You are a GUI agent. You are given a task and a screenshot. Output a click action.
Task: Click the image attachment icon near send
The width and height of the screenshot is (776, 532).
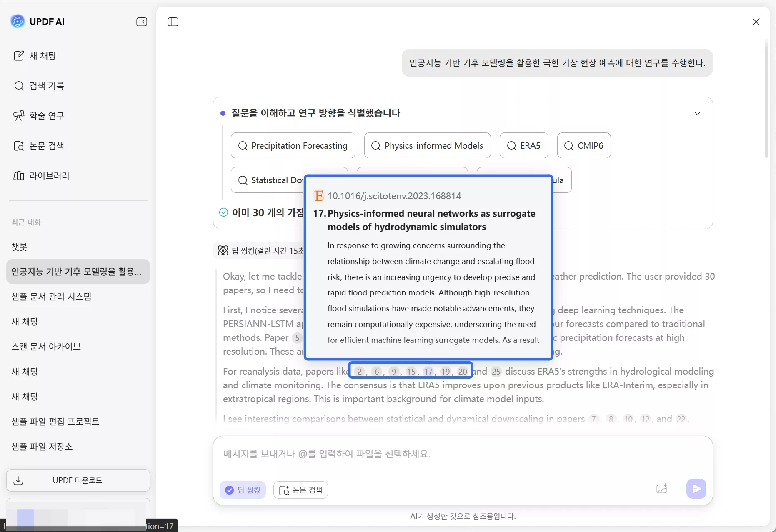coord(662,489)
